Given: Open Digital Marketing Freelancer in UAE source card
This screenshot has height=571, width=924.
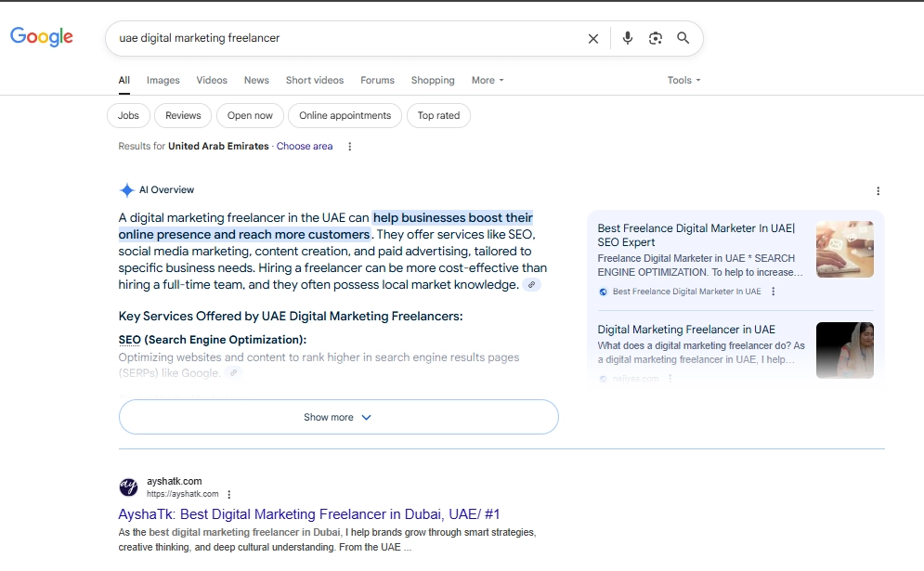Looking at the screenshot, I should (x=686, y=330).
